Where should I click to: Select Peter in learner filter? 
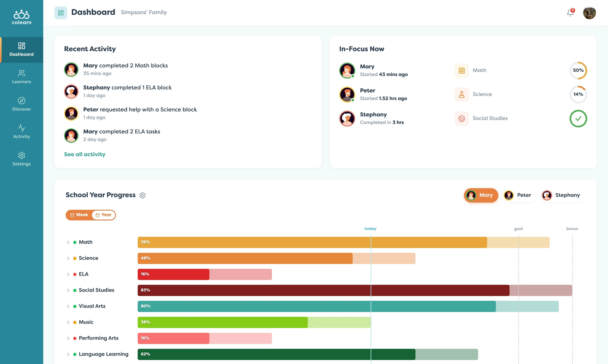pyautogui.click(x=518, y=195)
